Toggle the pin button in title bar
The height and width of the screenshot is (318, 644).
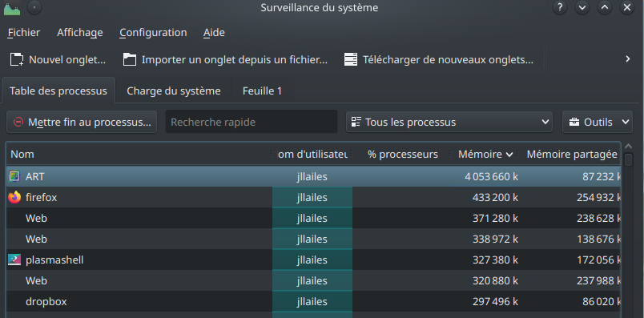(x=34, y=7)
